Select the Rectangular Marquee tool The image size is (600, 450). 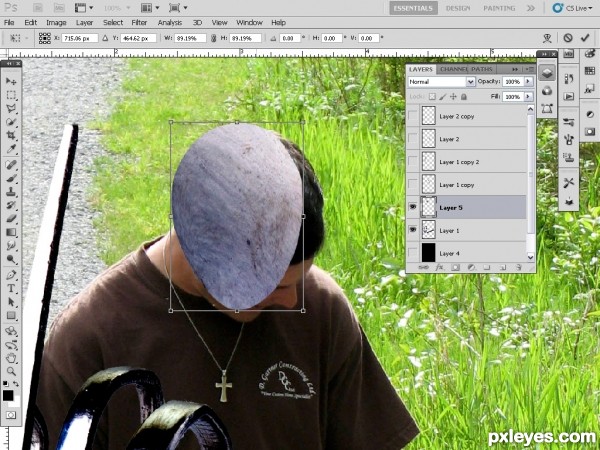[x=11, y=95]
